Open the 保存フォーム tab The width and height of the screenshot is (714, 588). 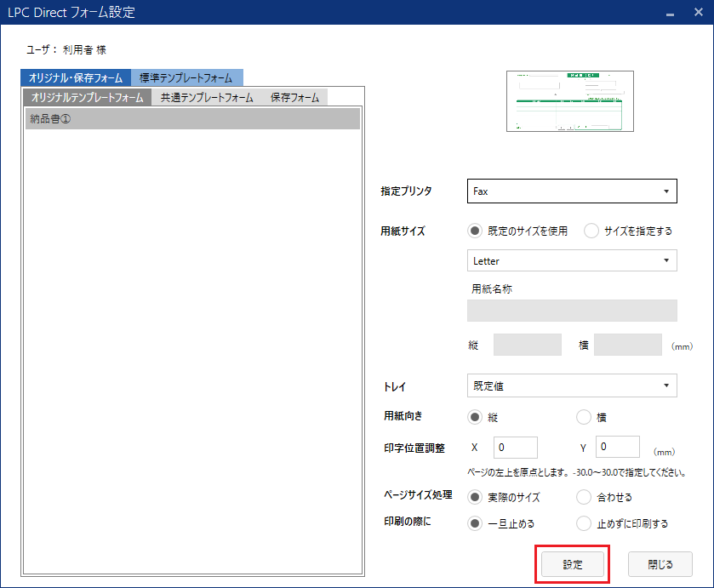[294, 96]
